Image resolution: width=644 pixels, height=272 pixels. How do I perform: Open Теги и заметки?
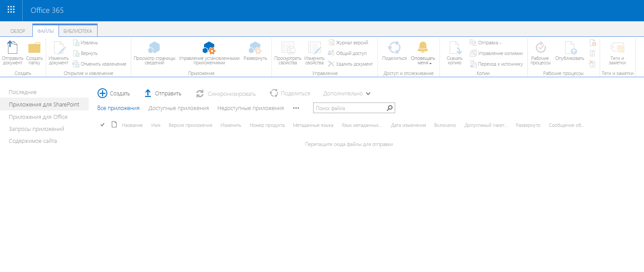tap(617, 53)
